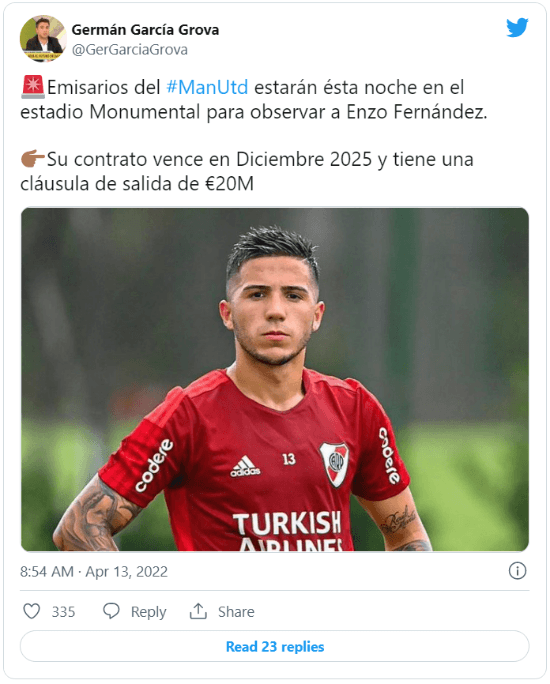Image resolution: width=550 pixels, height=684 pixels.
Task: Click the Share label text
Action: coord(236,612)
